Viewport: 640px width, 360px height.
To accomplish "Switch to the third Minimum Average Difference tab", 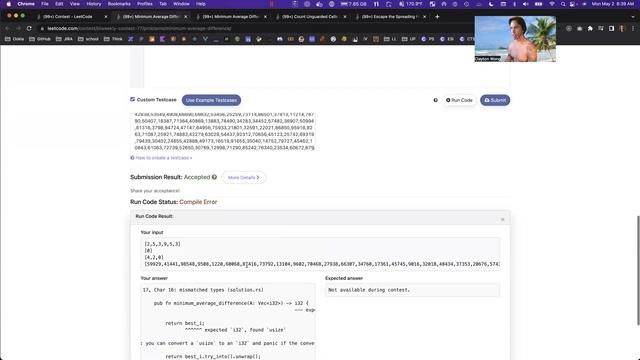I will (231, 17).
